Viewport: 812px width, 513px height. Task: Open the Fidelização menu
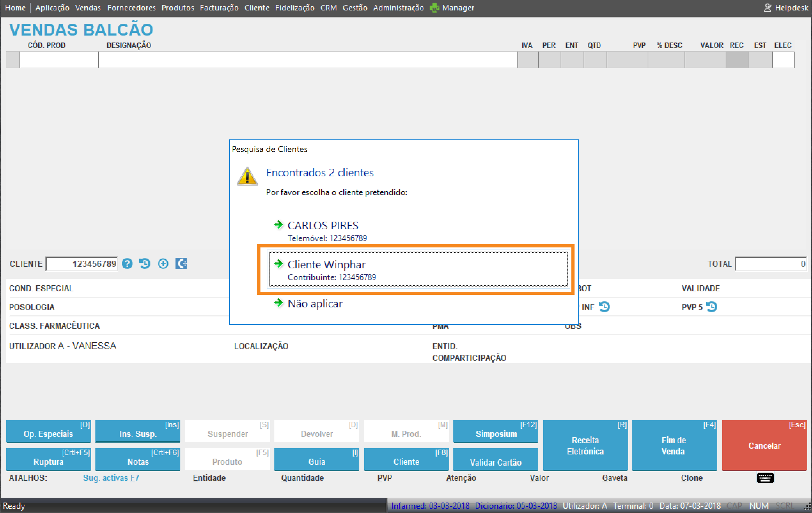[295, 8]
